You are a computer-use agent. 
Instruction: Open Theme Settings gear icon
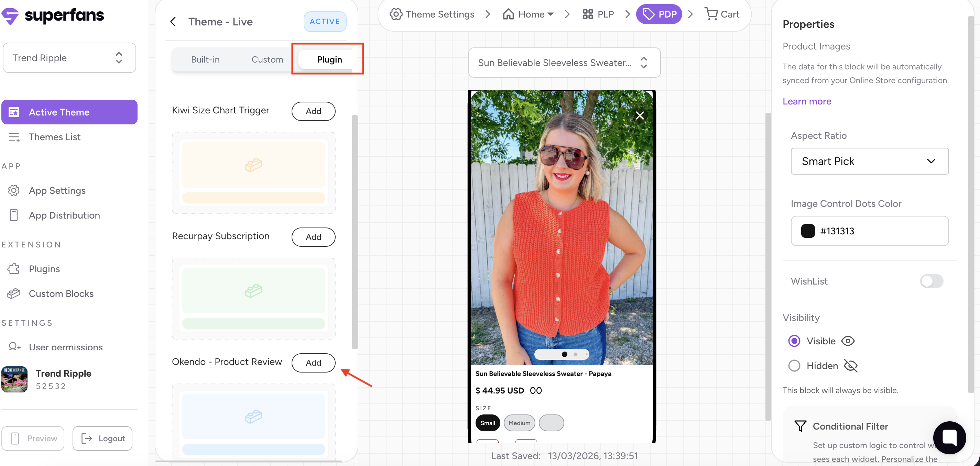click(396, 14)
